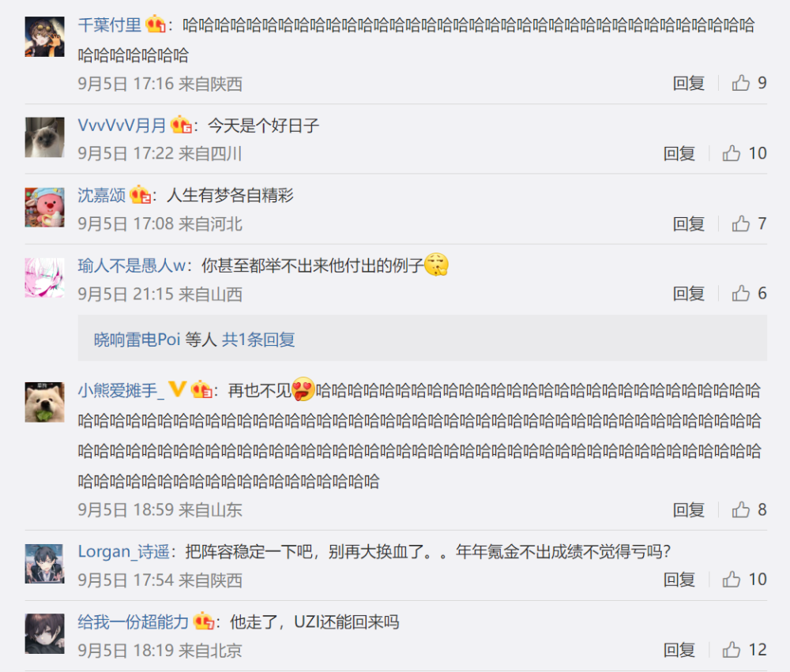Like VvvVvV月月's comment with 10 likes
Image resolution: width=790 pixels, height=672 pixels.
click(x=744, y=153)
